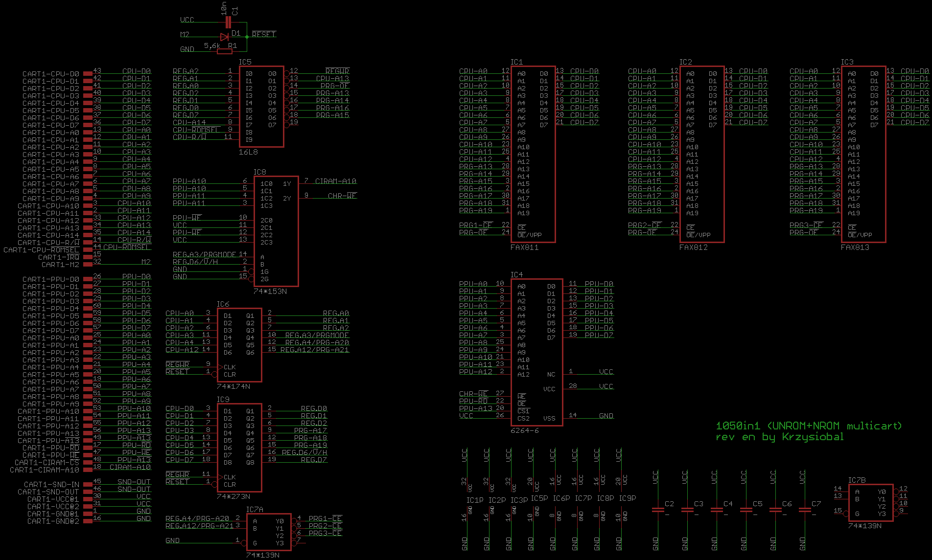Select the IC2 memory chip body
This screenshot has height=560, width=932.
[702, 154]
